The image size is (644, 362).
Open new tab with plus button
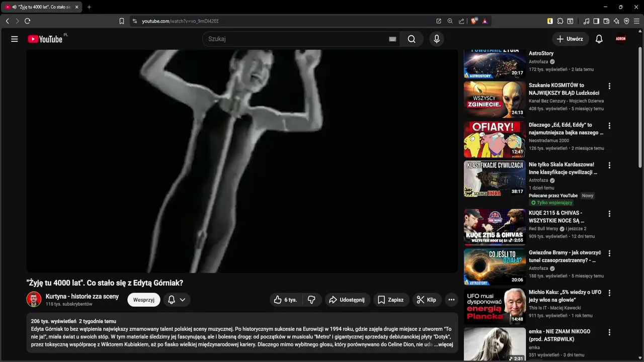click(89, 7)
